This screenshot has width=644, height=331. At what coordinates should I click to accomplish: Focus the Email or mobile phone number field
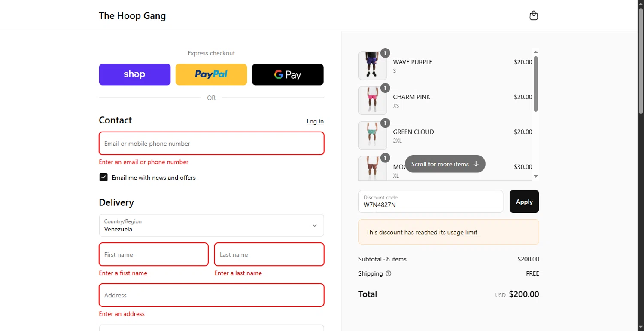[x=211, y=143]
